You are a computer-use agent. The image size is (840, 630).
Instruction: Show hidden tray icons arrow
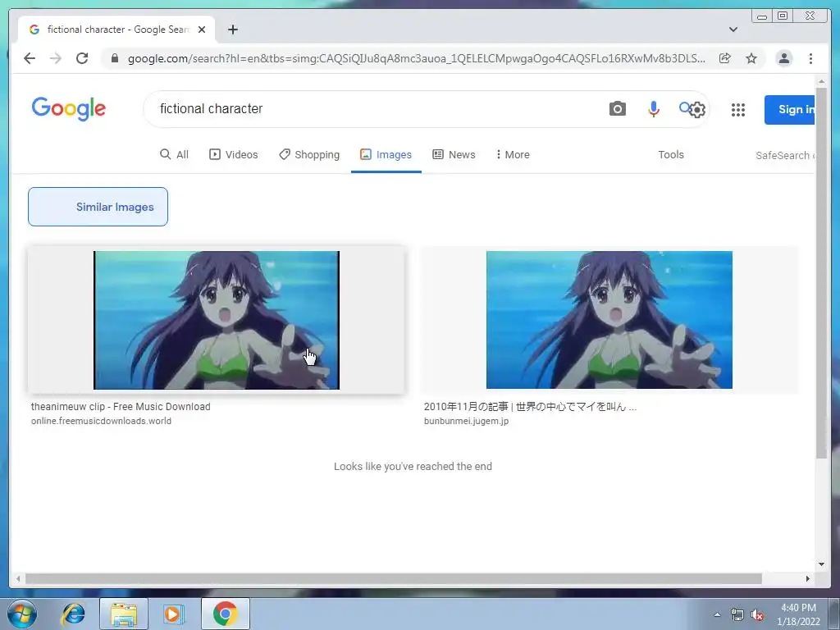[717, 614]
